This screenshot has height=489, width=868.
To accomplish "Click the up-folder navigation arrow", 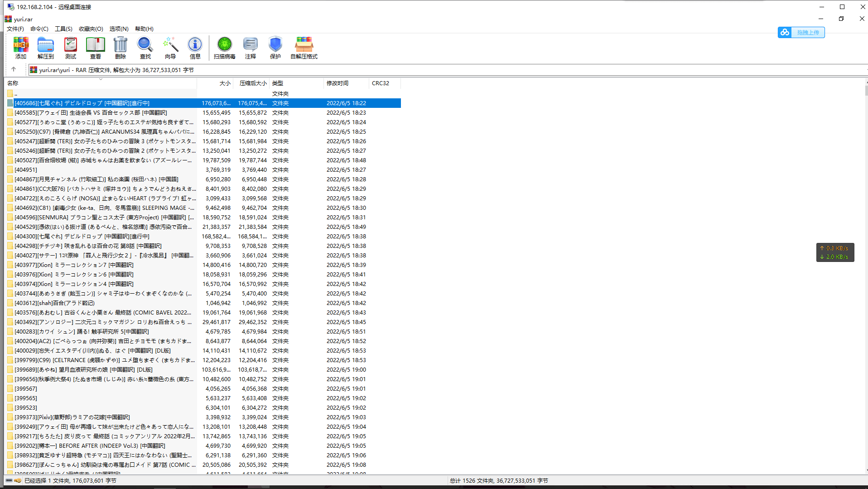I will pos(14,69).
